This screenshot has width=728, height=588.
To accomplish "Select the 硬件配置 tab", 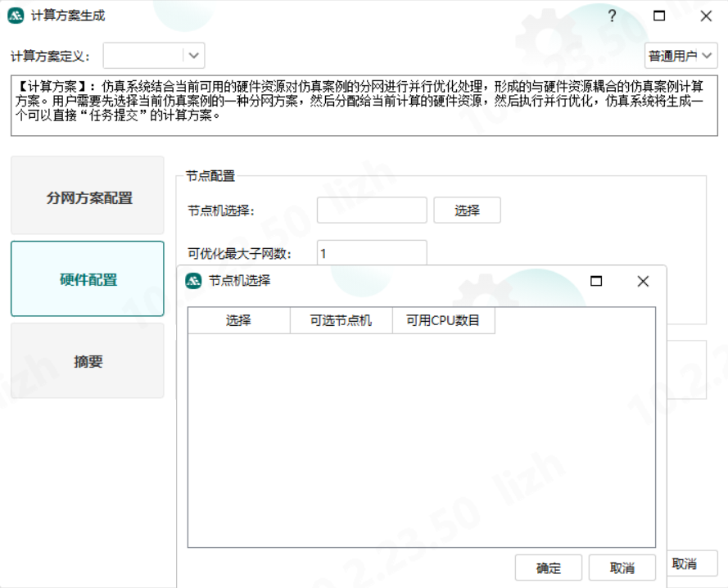I will 88,279.
